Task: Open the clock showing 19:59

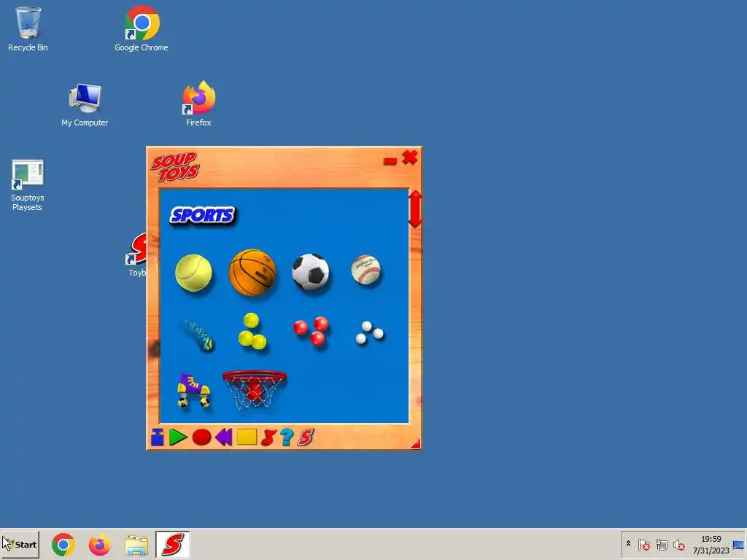Action: (x=711, y=544)
